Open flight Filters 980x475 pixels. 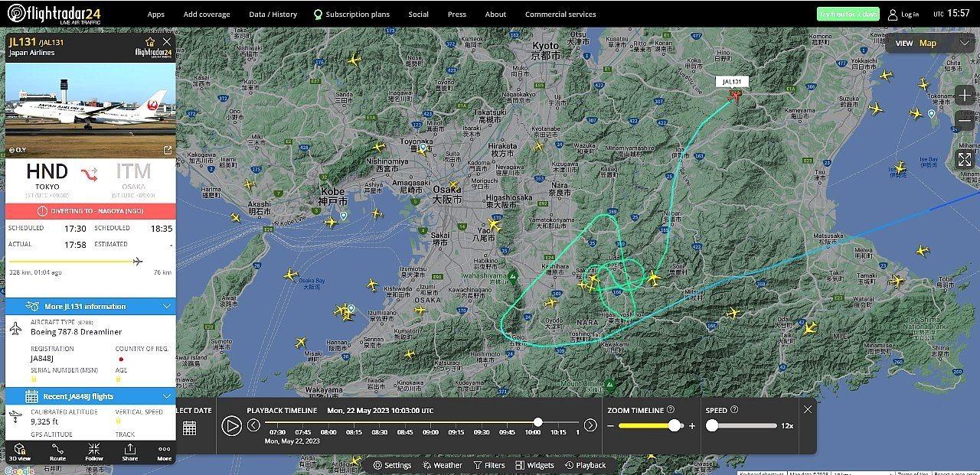[x=489, y=465]
